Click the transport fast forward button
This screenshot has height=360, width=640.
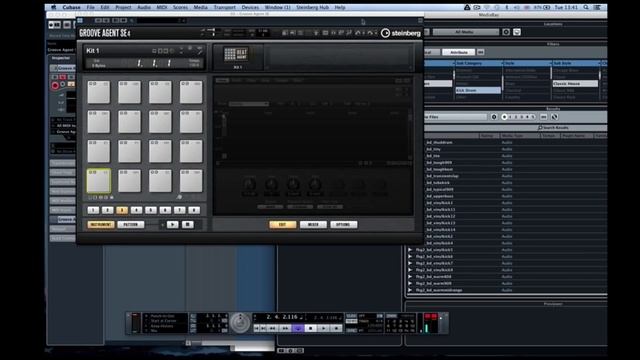pyautogui.click(x=285, y=328)
